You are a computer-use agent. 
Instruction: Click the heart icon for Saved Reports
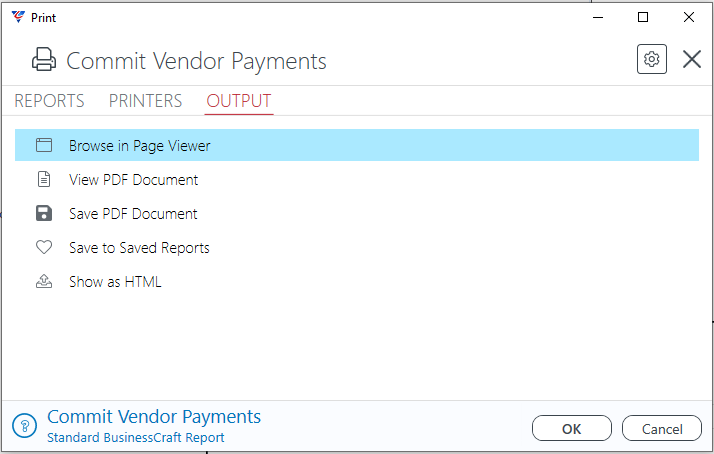click(x=44, y=247)
